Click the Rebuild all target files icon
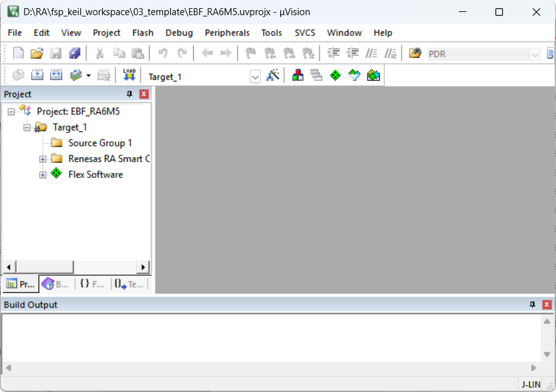The width and height of the screenshot is (556, 392). [x=56, y=75]
